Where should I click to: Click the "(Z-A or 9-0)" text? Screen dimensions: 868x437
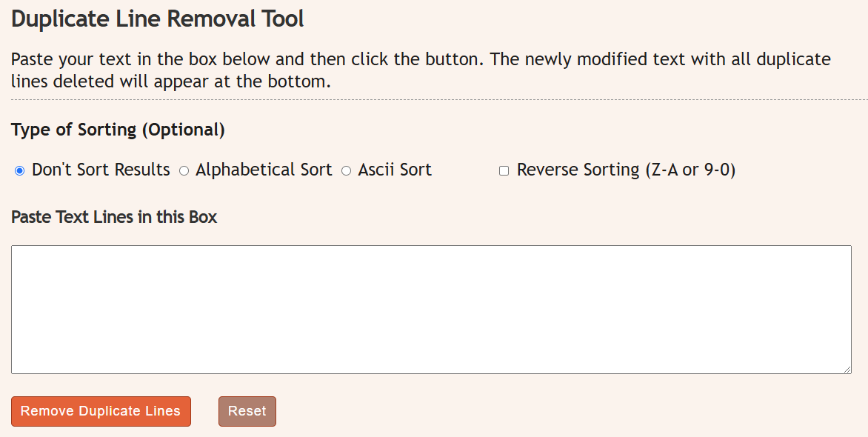690,170
